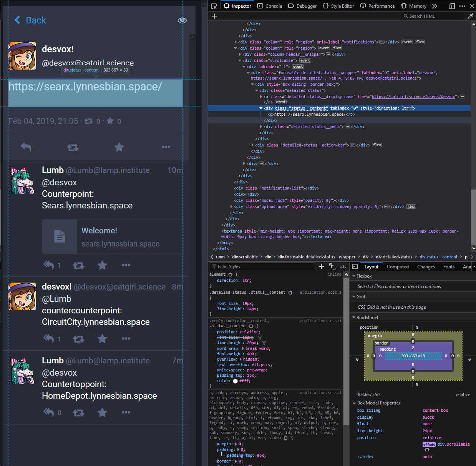
Task: Open the Debugger tab
Action: pos(302,6)
